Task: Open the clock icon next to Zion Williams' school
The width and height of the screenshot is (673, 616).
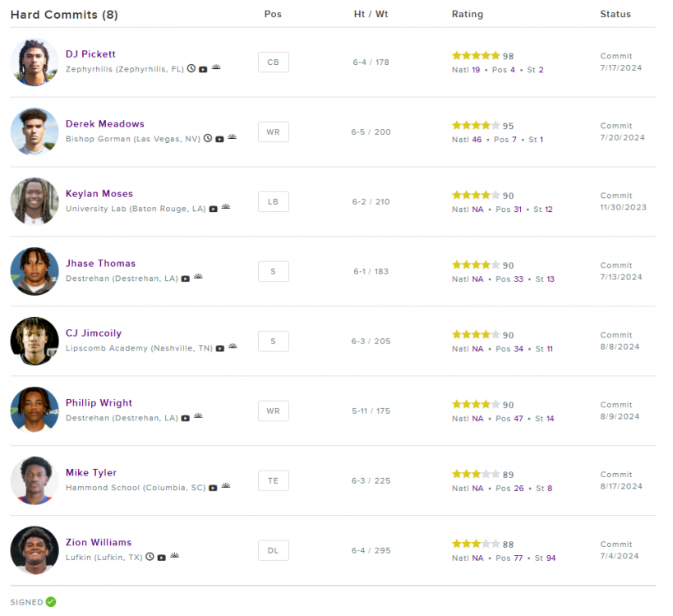Action: [150, 557]
